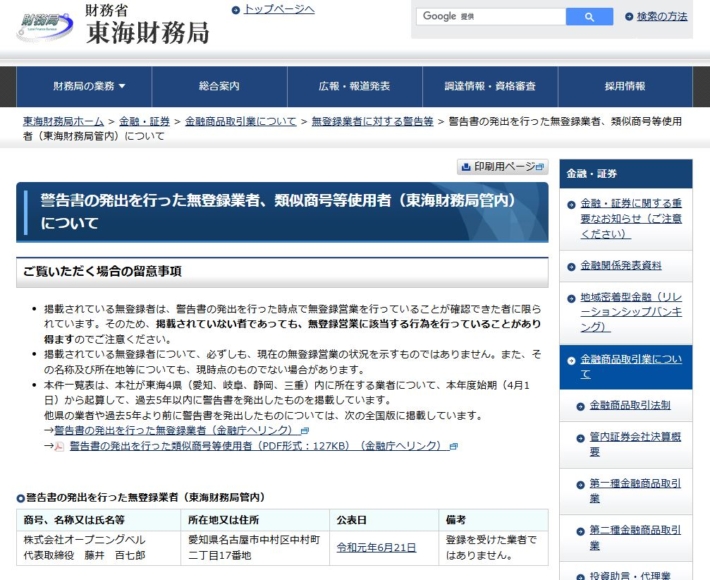The width and height of the screenshot is (710, 580).
Task: Open the 調達情報・資格審査 navigation menu
Action: click(490, 86)
